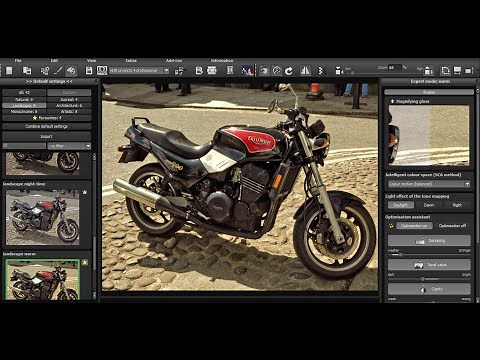Screen dimensions: 480x360
Task: Select Daylight light effect
Action: point(401,205)
